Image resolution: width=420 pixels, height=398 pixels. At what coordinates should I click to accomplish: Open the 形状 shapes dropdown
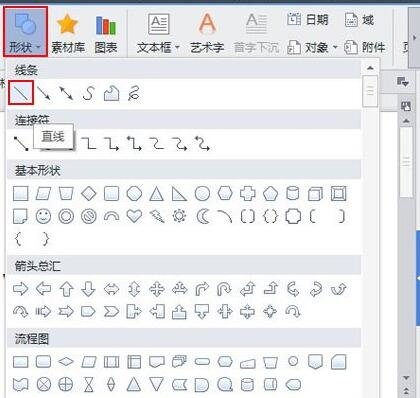[x=25, y=31]
